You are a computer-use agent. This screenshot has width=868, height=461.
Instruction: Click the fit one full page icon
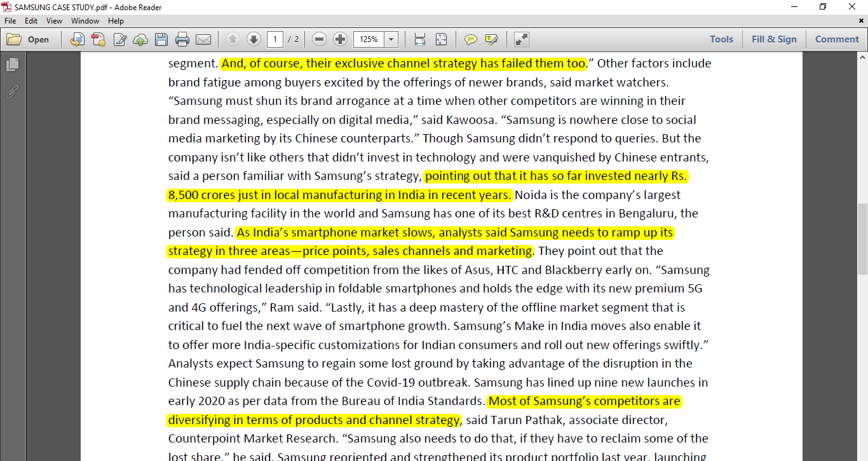441,39
